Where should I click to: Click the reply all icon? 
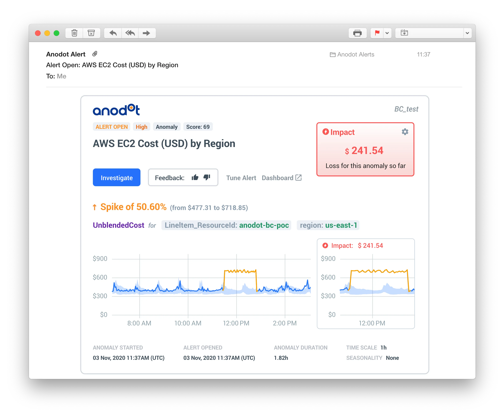coord(130,33)
